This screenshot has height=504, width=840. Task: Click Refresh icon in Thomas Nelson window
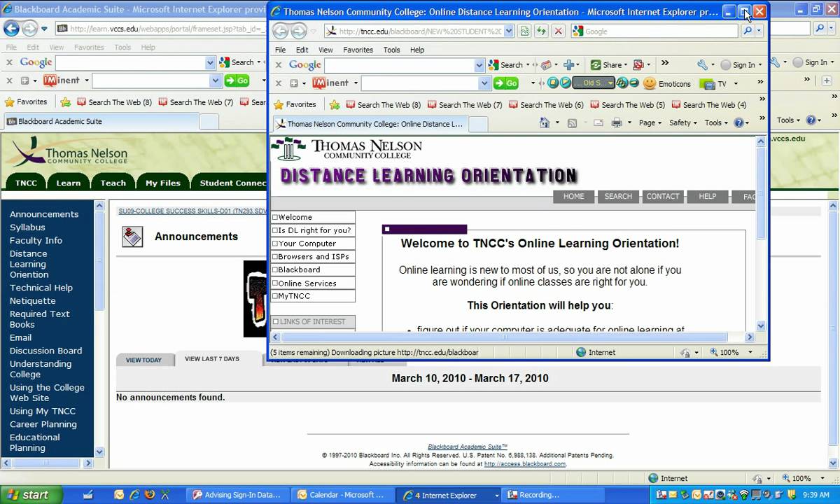pyautogui.click(x=541, y=31)
